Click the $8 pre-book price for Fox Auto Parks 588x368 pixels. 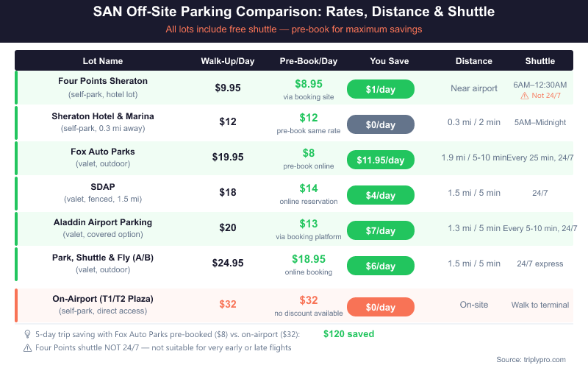coord(309,154)
